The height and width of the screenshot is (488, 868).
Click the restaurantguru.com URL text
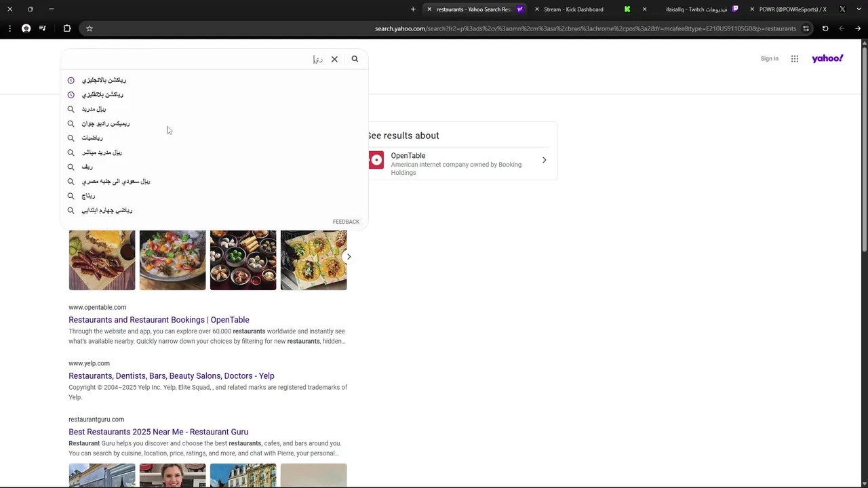coord(96,420)
